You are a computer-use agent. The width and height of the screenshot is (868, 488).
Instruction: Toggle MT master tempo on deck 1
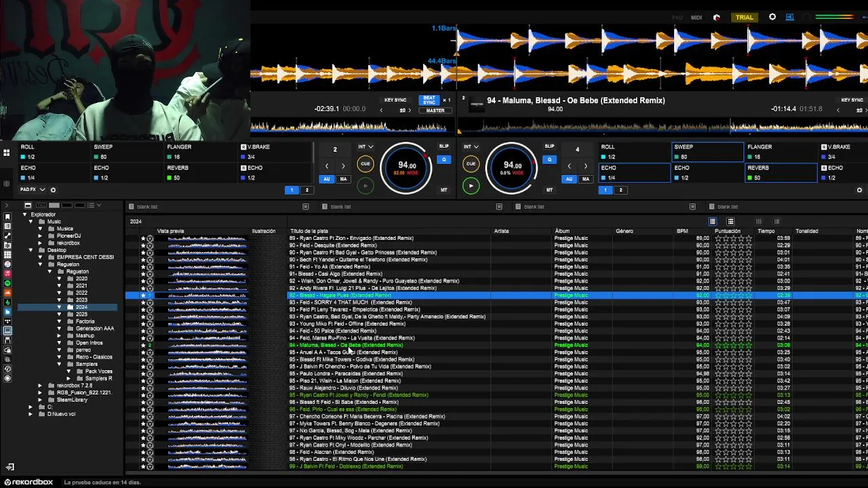[x=443, y=190]
